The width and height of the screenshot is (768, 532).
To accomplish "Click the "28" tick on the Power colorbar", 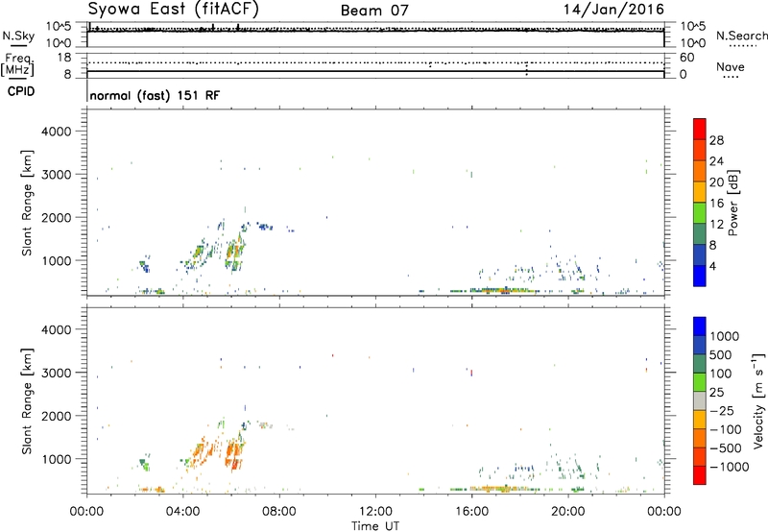I will (x=716, y=140).
